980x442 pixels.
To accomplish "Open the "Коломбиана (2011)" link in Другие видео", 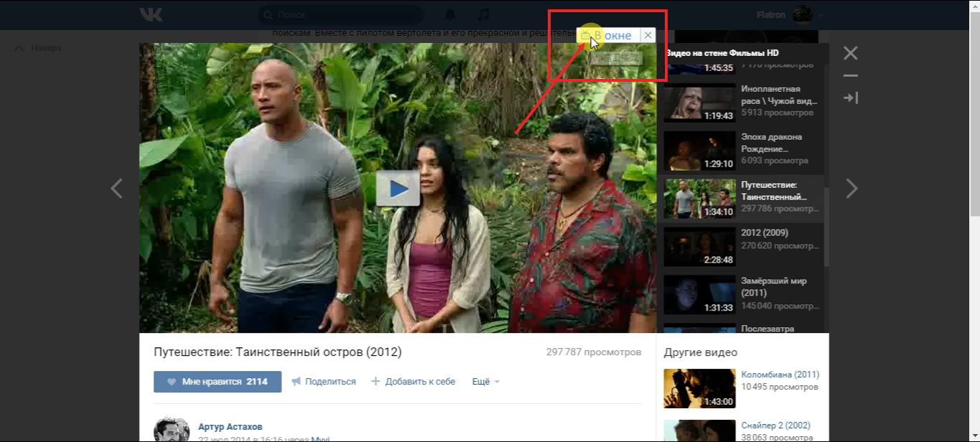I will pos(780,375).
